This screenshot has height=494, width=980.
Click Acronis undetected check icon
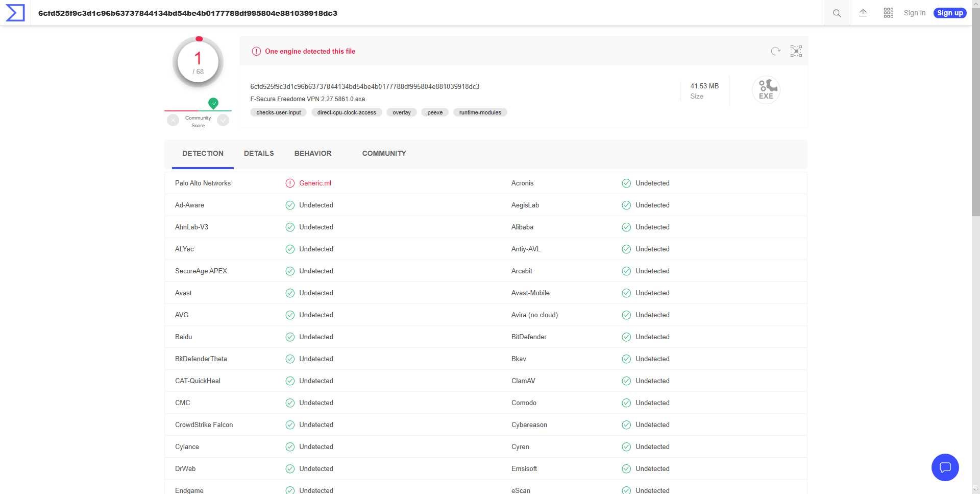[626, 183]
